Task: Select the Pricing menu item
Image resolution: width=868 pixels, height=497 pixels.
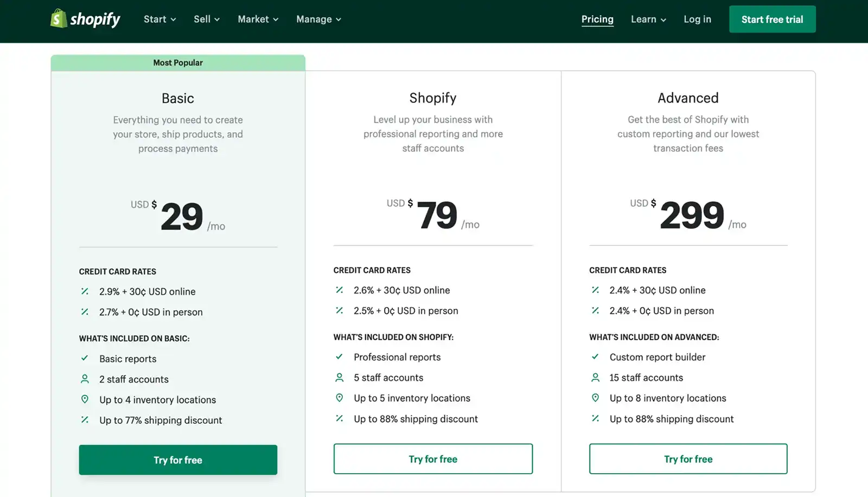Action: [x=597, y=19]
